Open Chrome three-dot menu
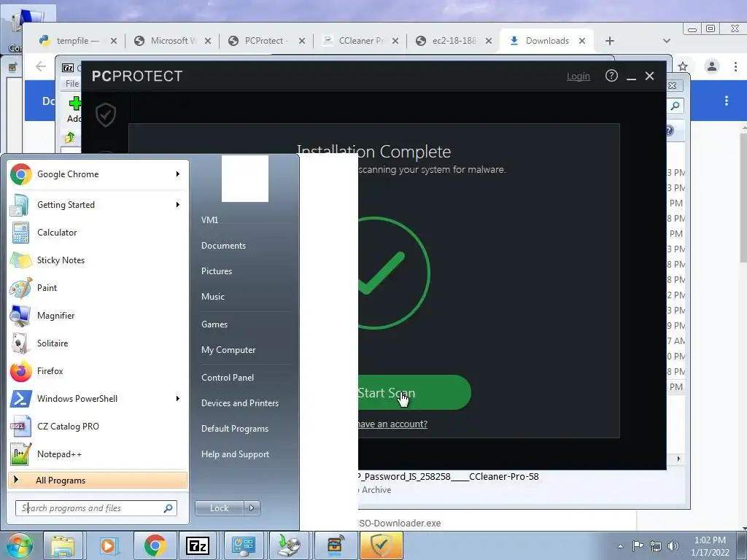The width and height of the screenshot is (747, 560). [x=735, y=66]
